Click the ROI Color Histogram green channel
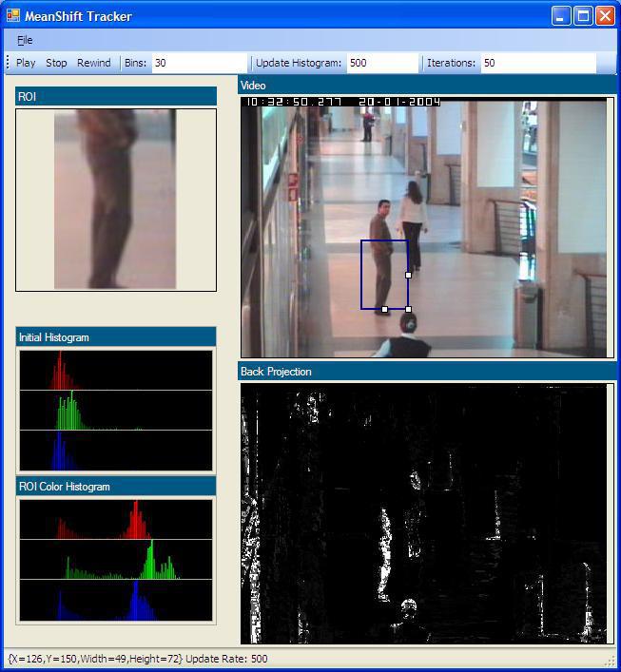The height and width of the screenshot is (672, 621). click(116, 559)
